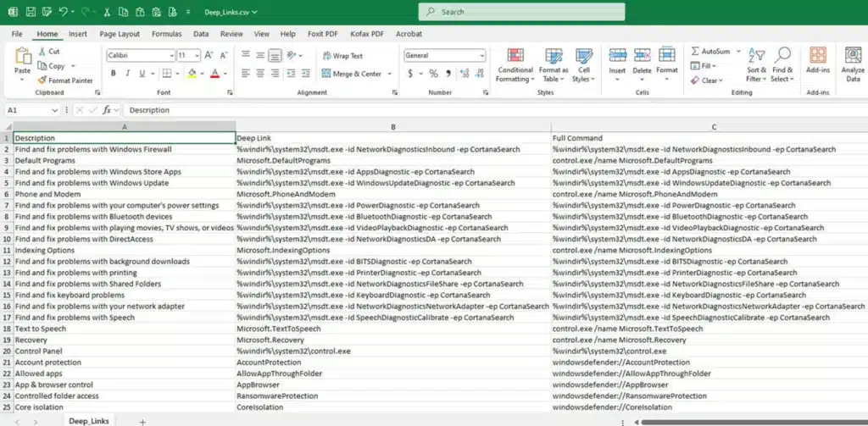Toggle Align Left horizontal alignment

coord(245,74)
